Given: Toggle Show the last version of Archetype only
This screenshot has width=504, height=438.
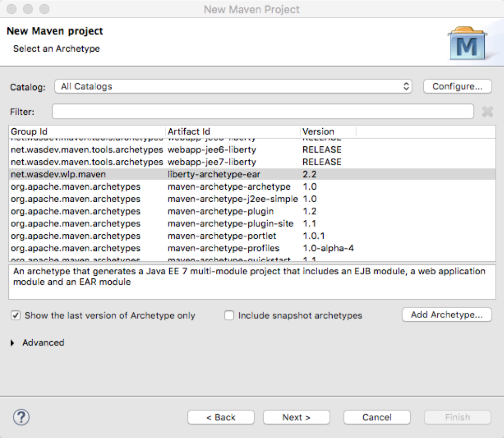Looking at the screenshot, I should click(16, 315).
